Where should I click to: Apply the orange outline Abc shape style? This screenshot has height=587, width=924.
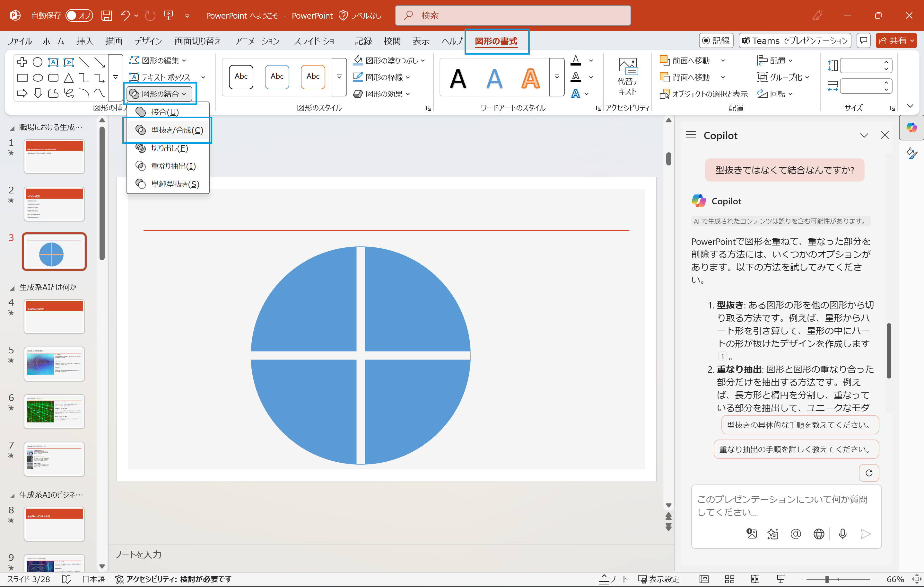(313, 76)
